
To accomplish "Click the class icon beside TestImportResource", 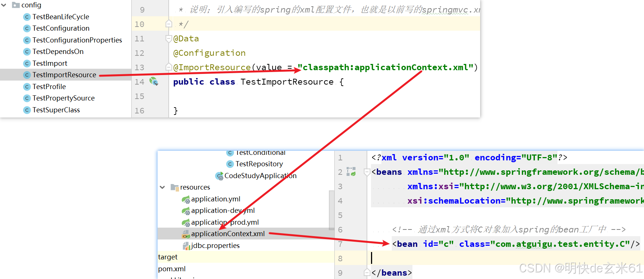I will pyautogui.click(x=27, y=75).
